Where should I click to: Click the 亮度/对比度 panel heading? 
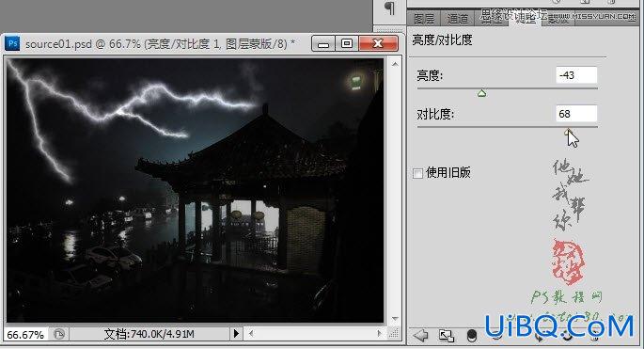pyautogui.click(x=442, y=40)
